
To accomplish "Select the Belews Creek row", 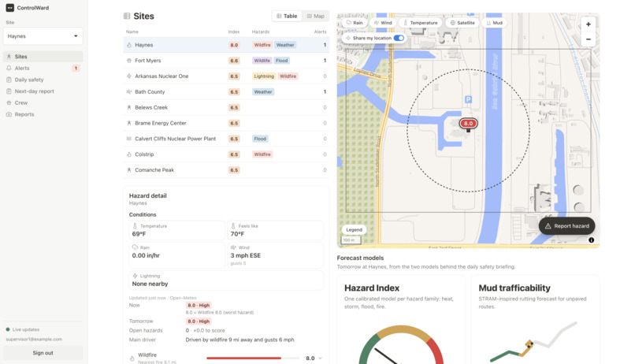I will coord(226,107).
